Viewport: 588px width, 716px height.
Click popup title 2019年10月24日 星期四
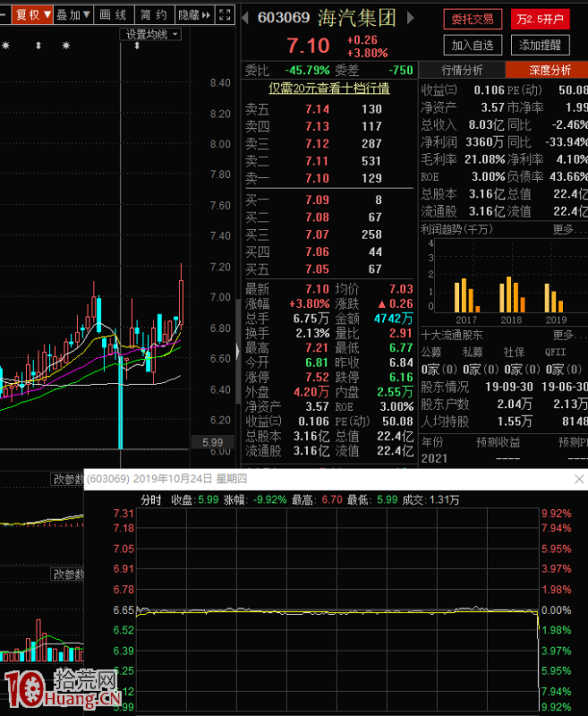pyautogui.click(x=190, y=479)
